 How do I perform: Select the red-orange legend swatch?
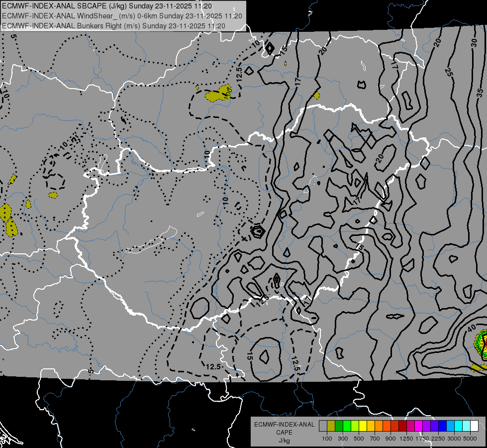[x=387, y=426]
